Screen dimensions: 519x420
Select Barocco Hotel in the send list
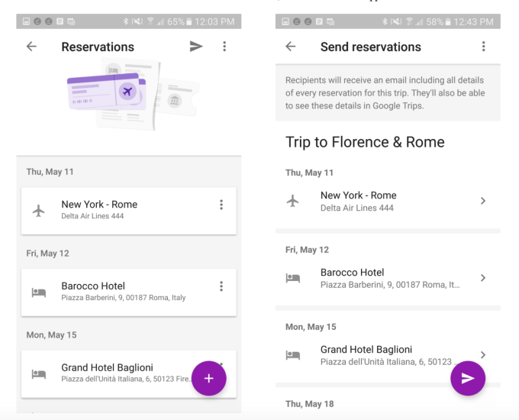[x=382, y=278]
